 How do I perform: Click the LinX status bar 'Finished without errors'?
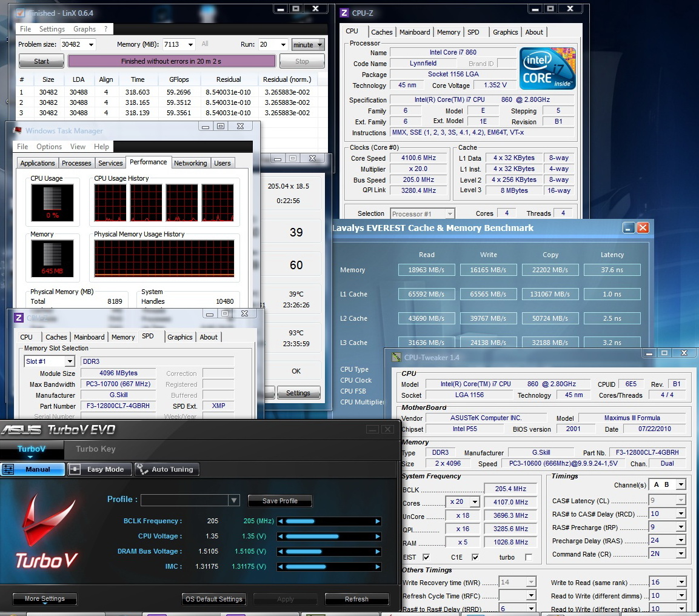[x=172, y=61]
